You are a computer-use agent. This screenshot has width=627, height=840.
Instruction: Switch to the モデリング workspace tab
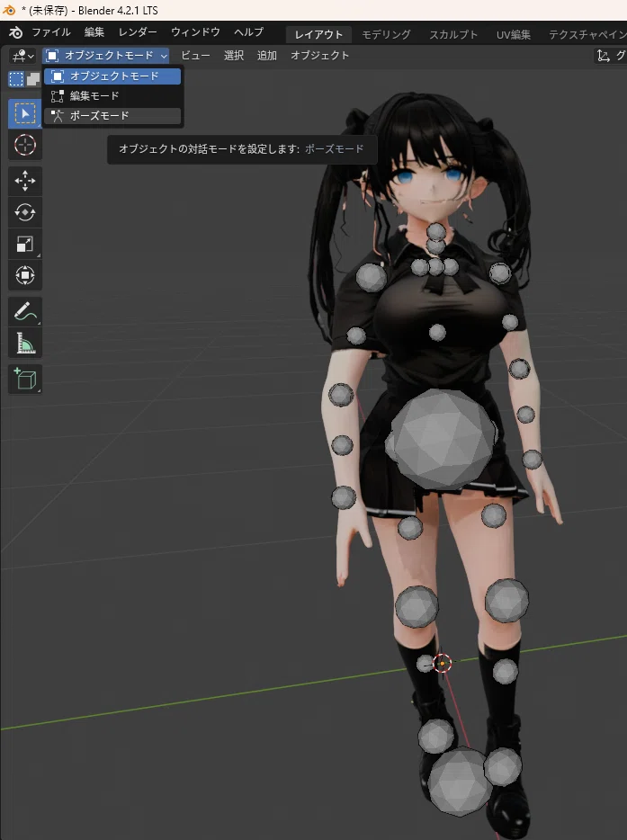pyautogui.click(x=386, y=34)
